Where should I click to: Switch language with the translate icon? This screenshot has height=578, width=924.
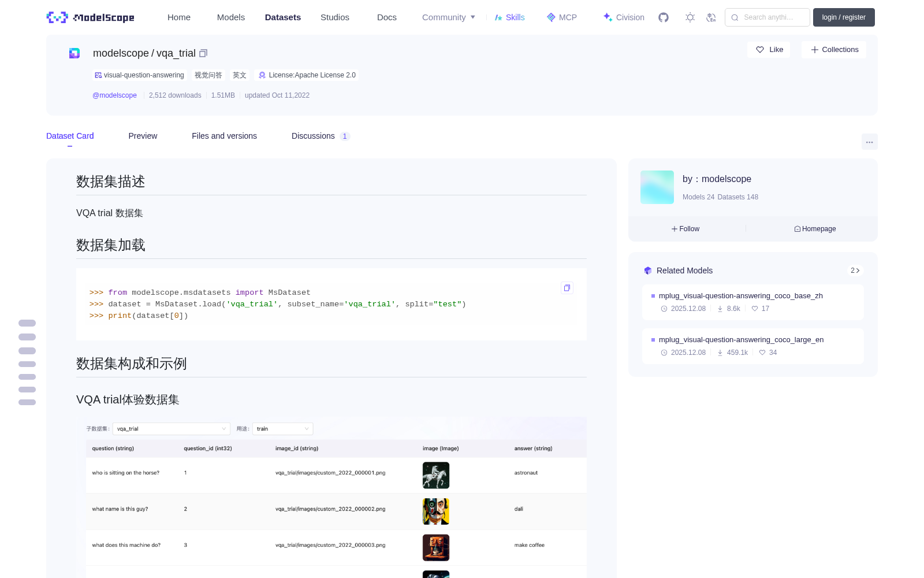click(x=711, y=17)
